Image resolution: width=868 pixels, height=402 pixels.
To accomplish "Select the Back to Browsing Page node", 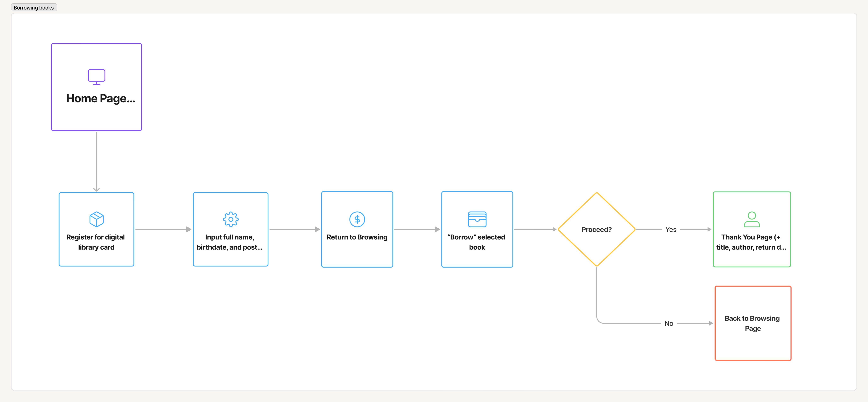I will tap(752, 323).
